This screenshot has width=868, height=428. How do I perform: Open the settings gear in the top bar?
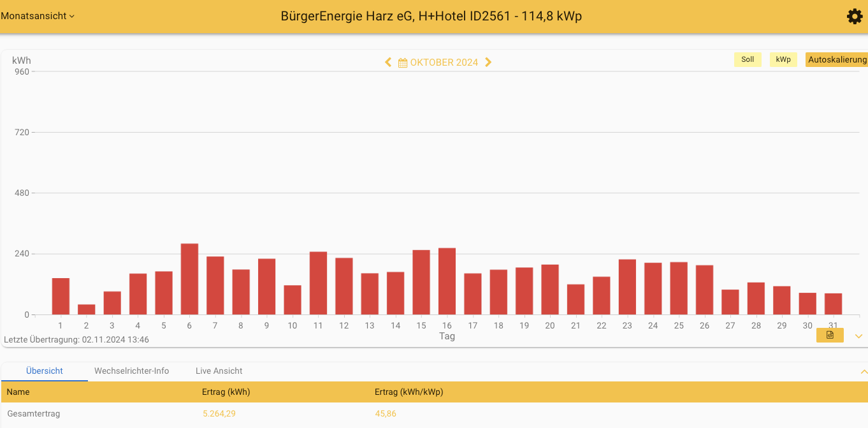click(x=855, y=16)
